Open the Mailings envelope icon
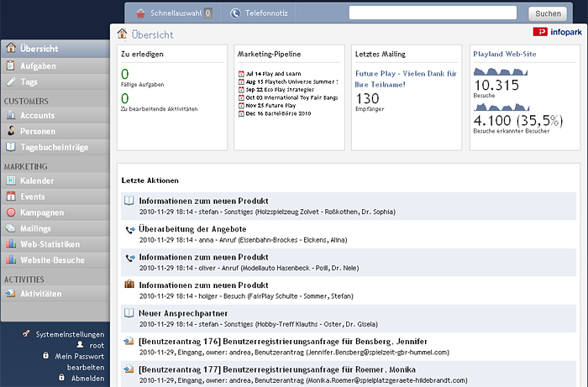Image resolution: width=588 pixels, height=387 pixels. coord(11,228)
